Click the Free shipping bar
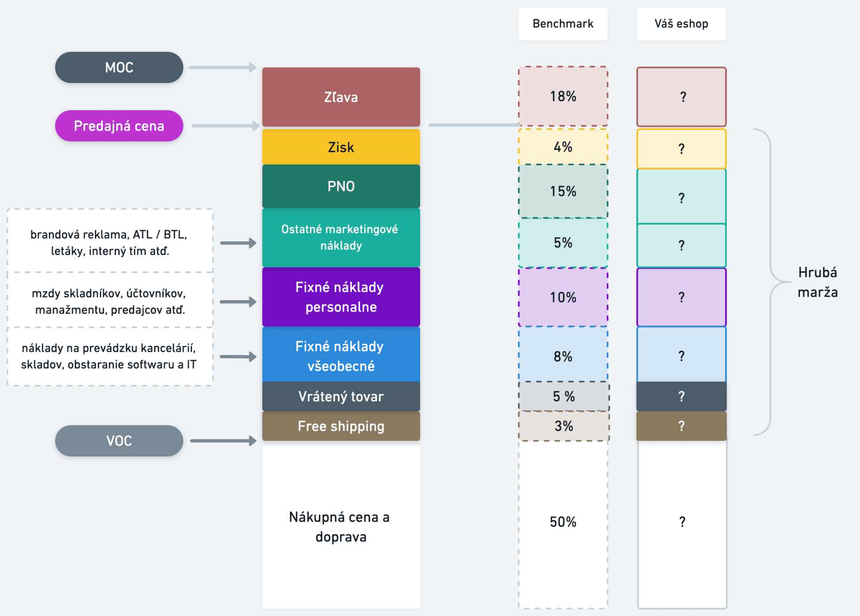Image resolution: width=860 pixels, height=616 pixels. coord(341,426)
